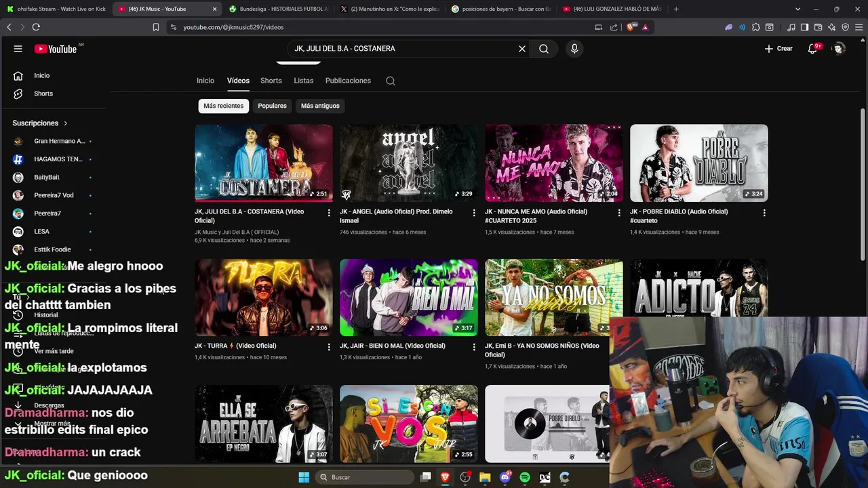
Task: Open the Brave playlist music note icon
Action: click(x=791, y=27)
